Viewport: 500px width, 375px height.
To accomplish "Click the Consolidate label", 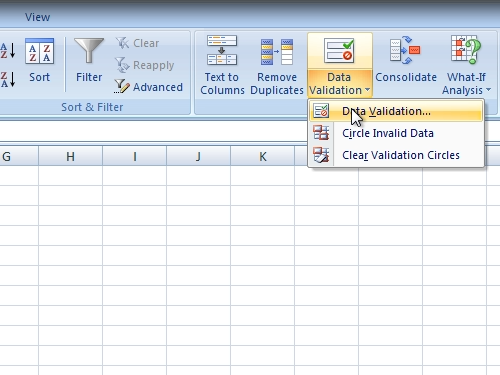I will click(406, 77).
